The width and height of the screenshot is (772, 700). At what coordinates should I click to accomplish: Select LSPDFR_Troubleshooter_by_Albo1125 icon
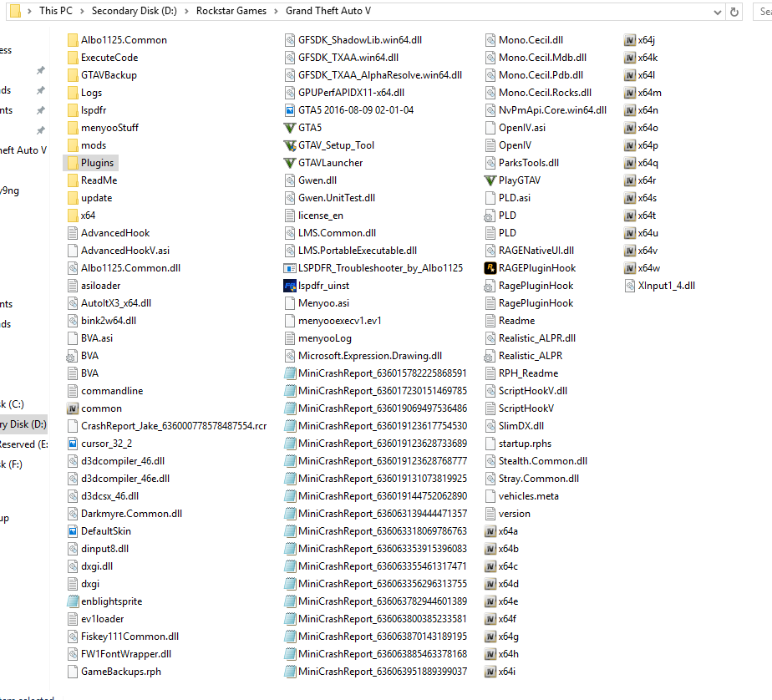290,268
